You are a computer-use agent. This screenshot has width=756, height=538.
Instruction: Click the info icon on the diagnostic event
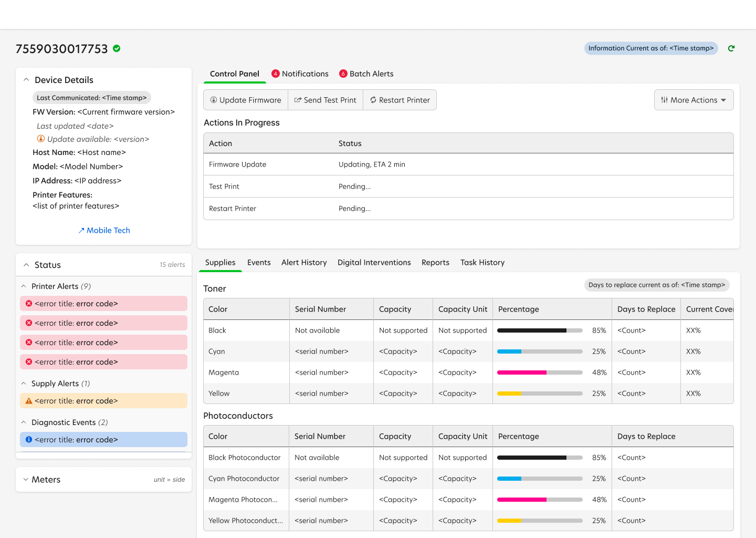click(x=29, y=439)
